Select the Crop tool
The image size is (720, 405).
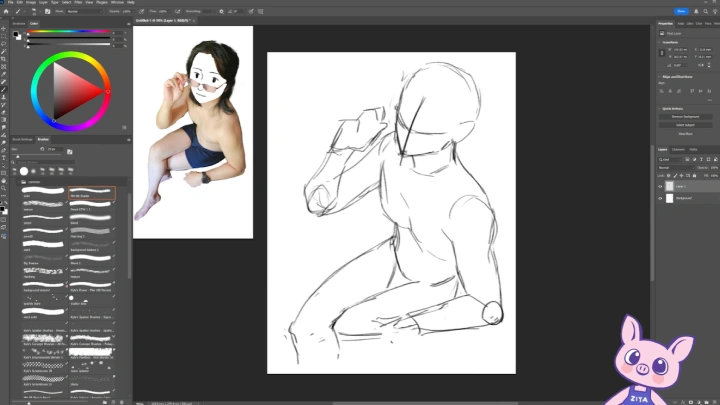pyautogui.click(x=4, y=59)
